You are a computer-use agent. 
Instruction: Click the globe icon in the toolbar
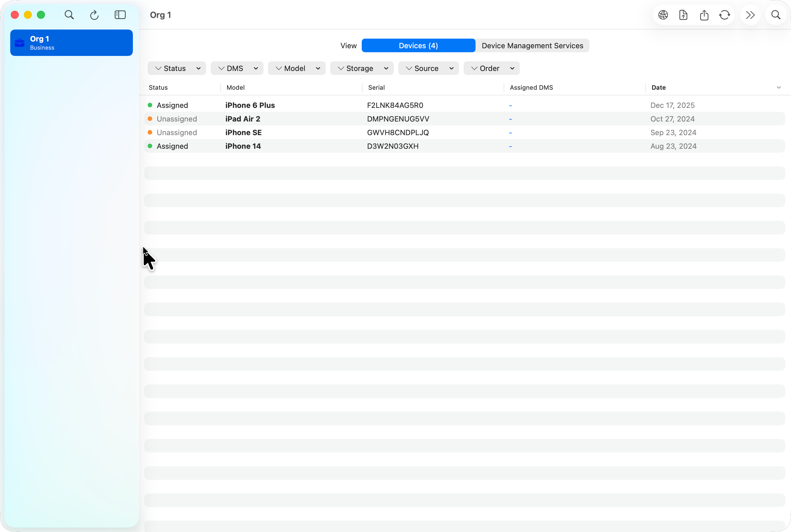663,15
